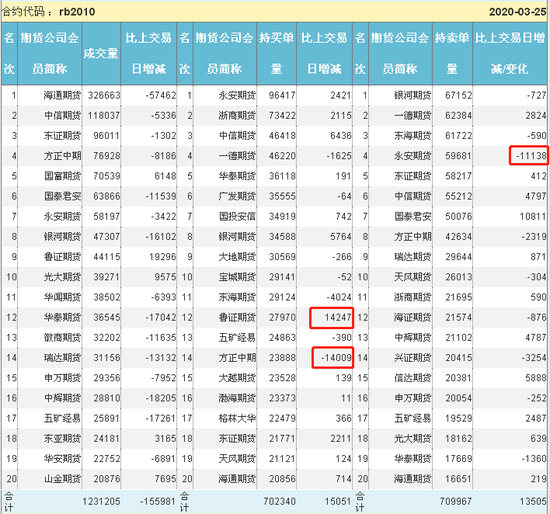
Task: Click the 徽商期货 company name
Action: [62, 338]
